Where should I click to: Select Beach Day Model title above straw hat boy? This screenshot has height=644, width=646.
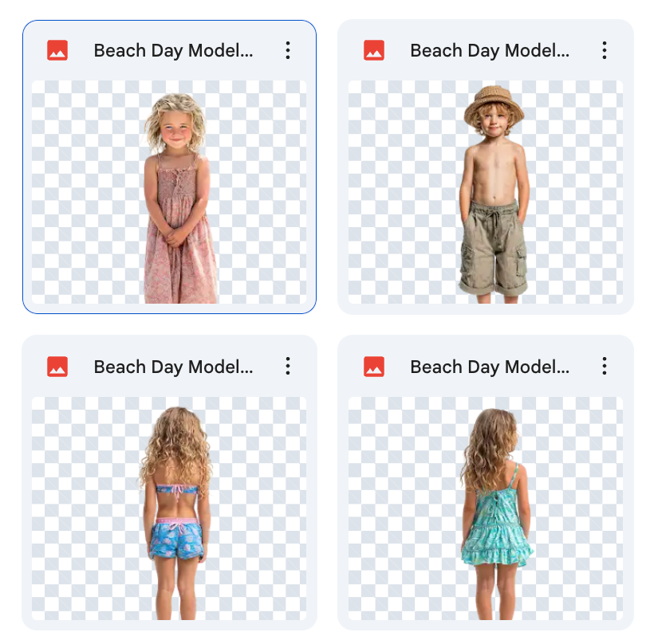click(490, 51)
